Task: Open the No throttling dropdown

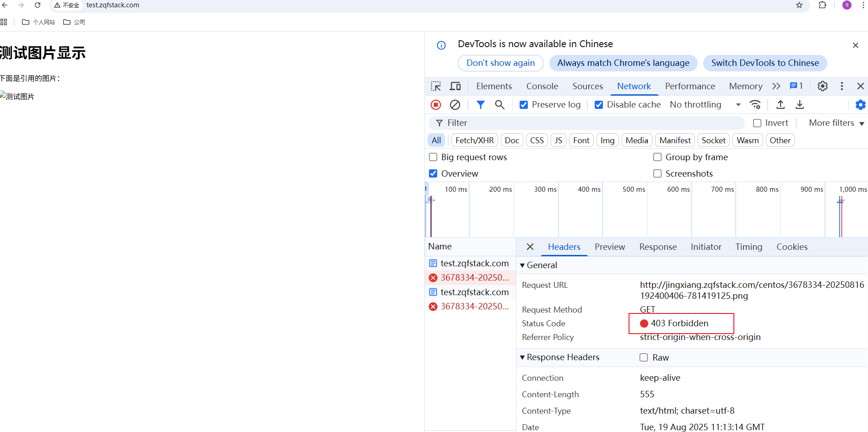Action: 705,105
